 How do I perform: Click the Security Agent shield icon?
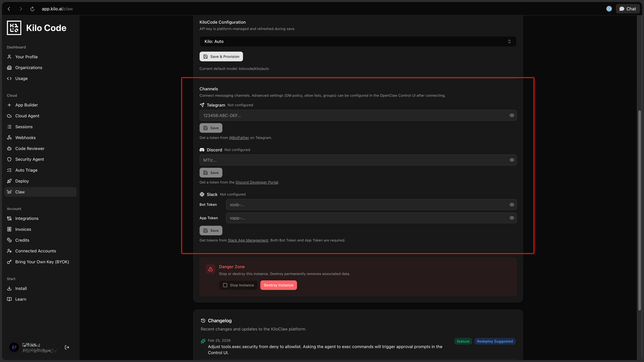(9, 159)
